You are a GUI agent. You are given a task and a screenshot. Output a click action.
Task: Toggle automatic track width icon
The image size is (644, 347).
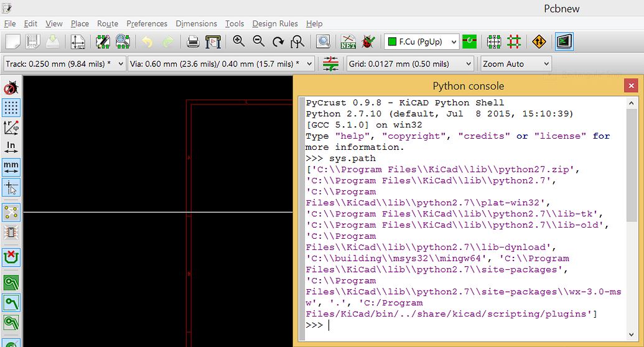click(330, 63)
